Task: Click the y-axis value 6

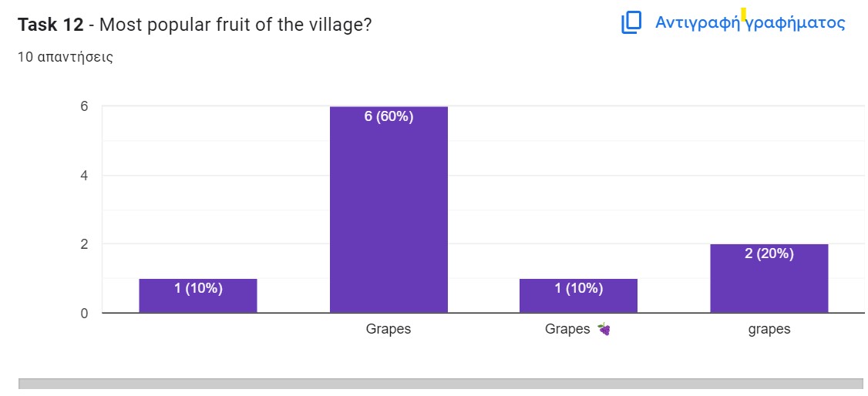Action: (84, 106)
